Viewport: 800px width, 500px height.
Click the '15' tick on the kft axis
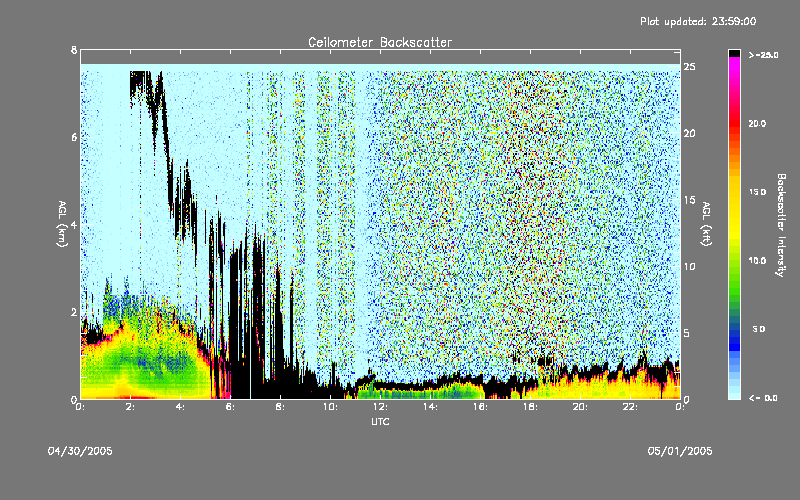click(x=689, y=200)
